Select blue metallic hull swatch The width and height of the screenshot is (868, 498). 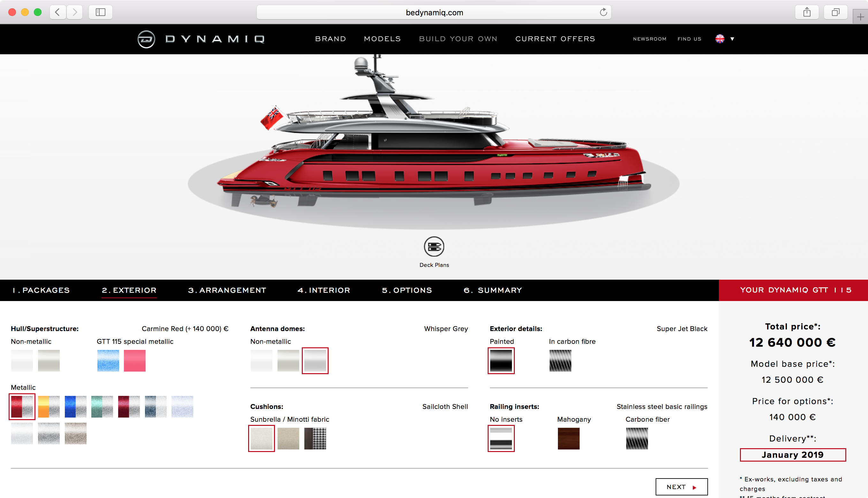click(75, 407)
